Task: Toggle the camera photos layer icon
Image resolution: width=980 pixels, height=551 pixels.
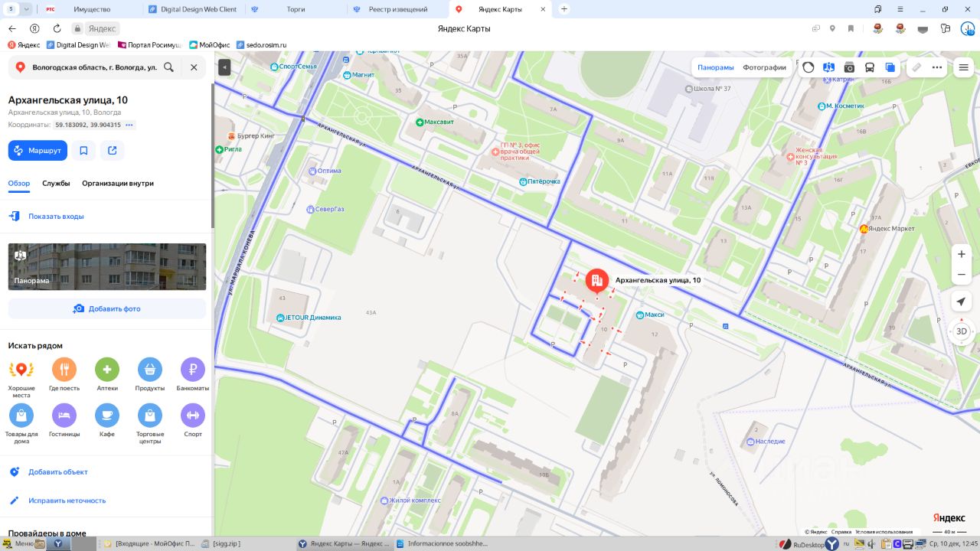Action: coord(849,67)
